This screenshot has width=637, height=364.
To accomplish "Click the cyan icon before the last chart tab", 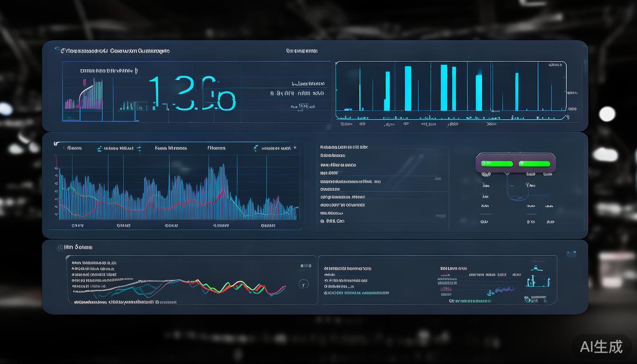I will click(256, 148).
